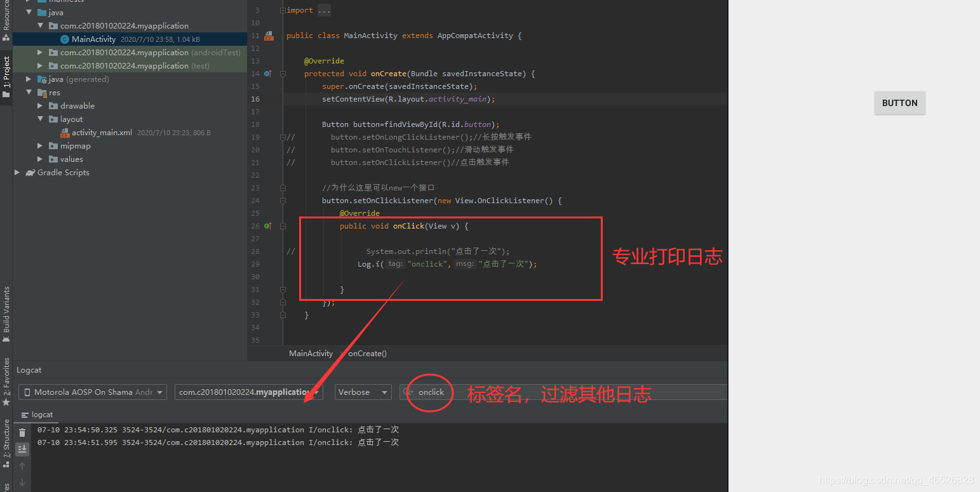The width and height of the screenshot is (980, 492).
Task: Click the down arrow in Logcat toolbar
Action: pos(22,482)
